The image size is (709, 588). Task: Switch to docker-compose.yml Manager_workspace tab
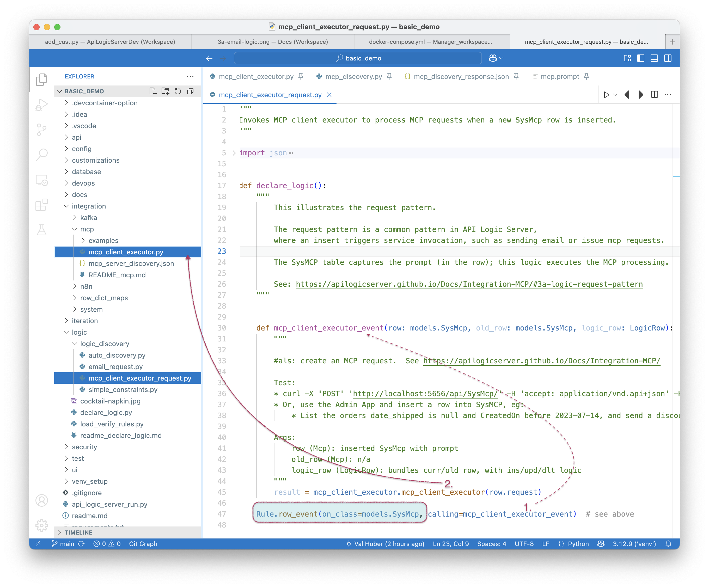[x=431, y=42]
